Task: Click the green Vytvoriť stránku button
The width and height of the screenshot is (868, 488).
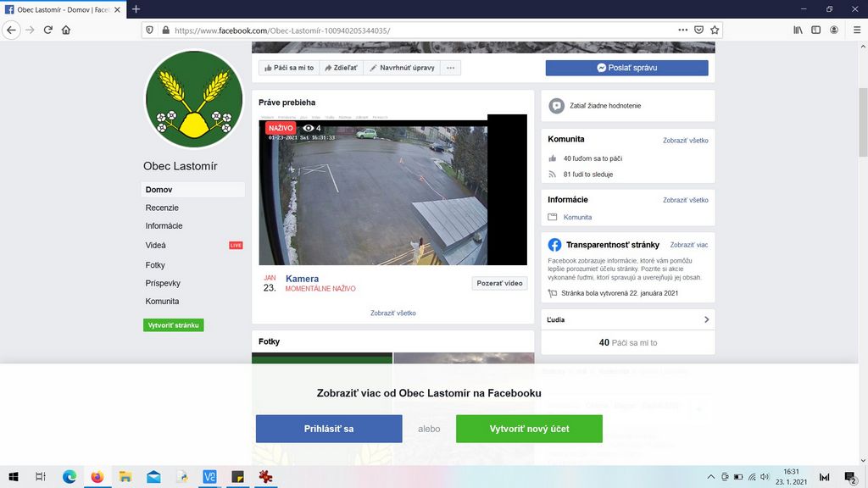Action: tap(173, 324)
